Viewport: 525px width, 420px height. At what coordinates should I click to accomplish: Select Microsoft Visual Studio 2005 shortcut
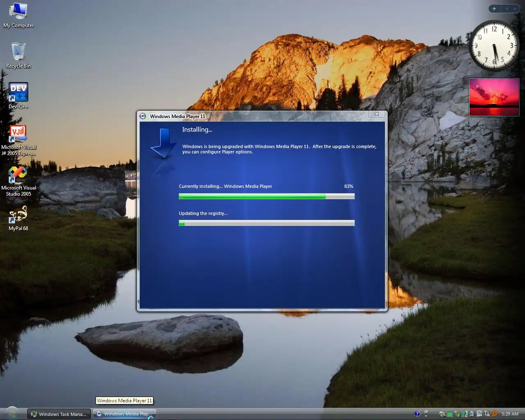tap(18, 181)
